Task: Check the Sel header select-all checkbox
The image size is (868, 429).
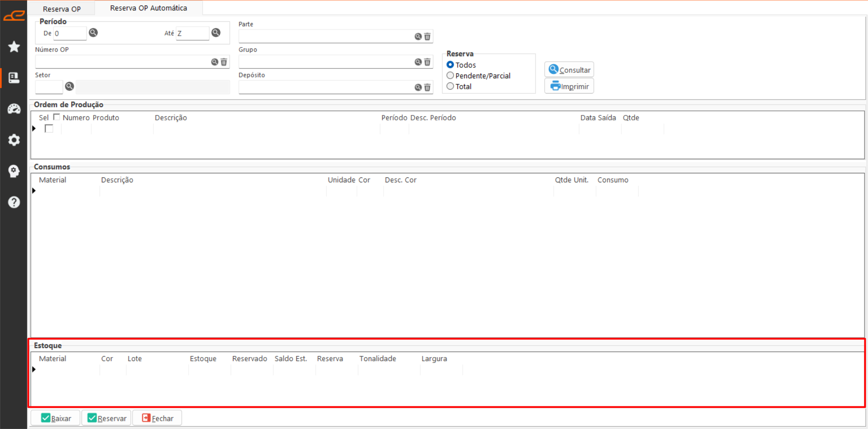Action: tap(57, 117)
